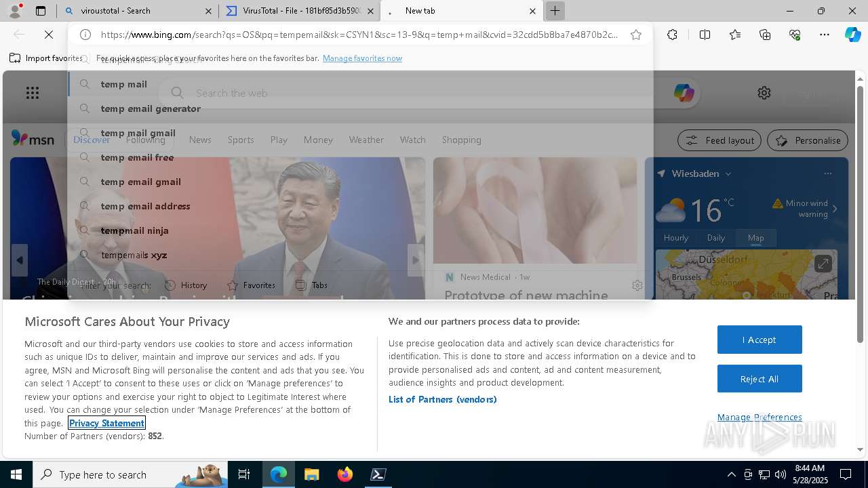
Task: Click the address bar URL field
Action: click(359, 35)
